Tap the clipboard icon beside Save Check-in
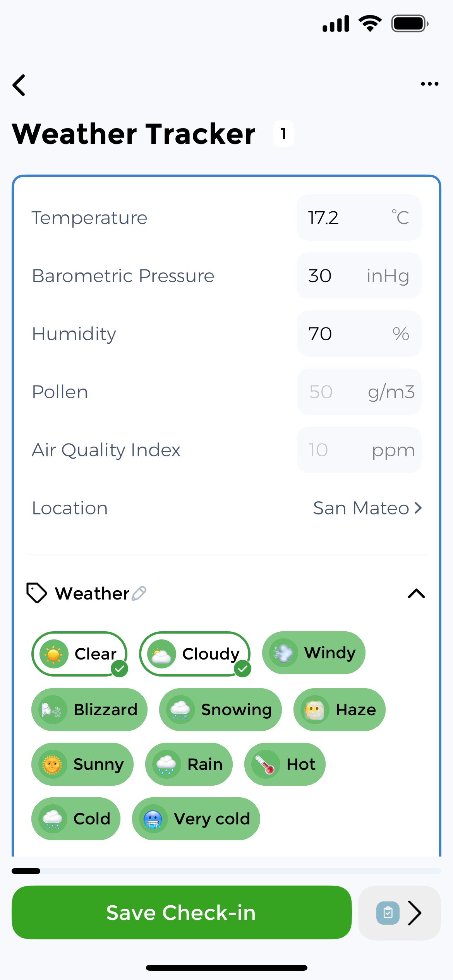Screen dimensions: 453x980 388,913
